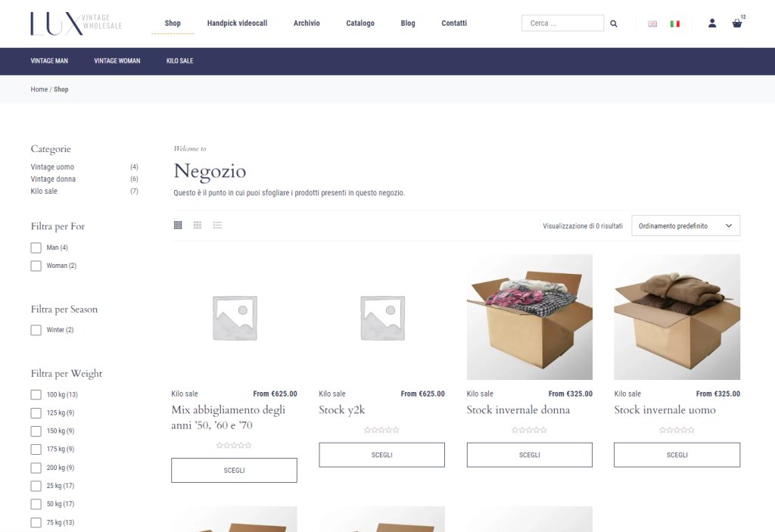This screenshot has height=532, width=775.
Task: Open the shopping cart basket icon
Action: 737,23
